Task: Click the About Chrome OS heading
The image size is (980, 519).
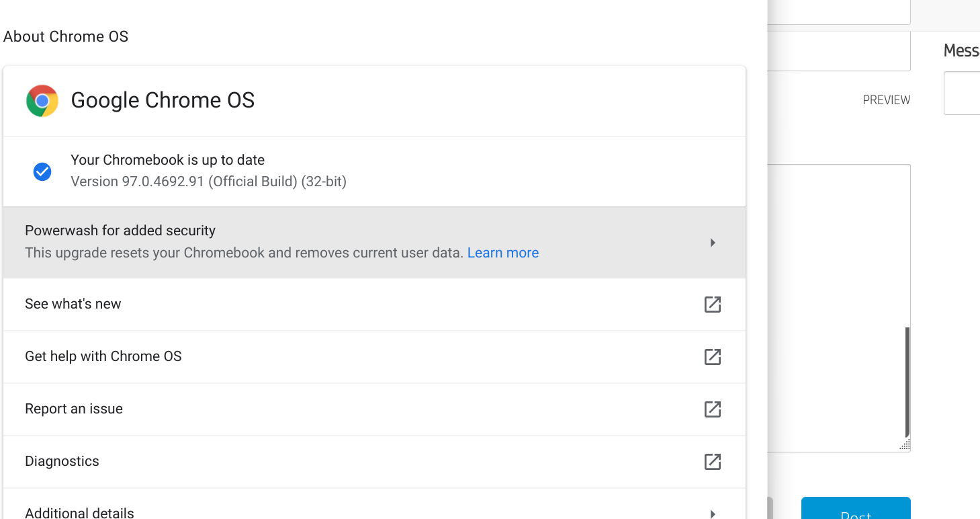Action: coord(65,36)
